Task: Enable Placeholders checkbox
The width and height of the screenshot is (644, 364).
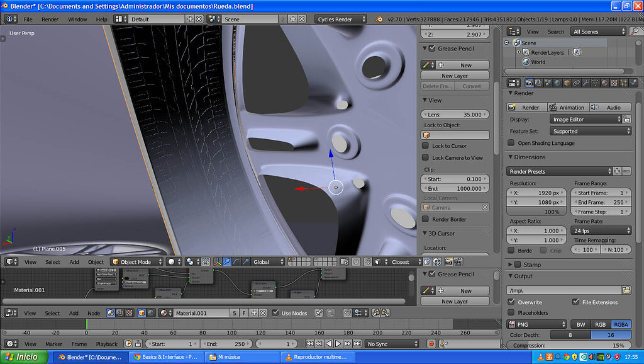Action: point(511,312)
